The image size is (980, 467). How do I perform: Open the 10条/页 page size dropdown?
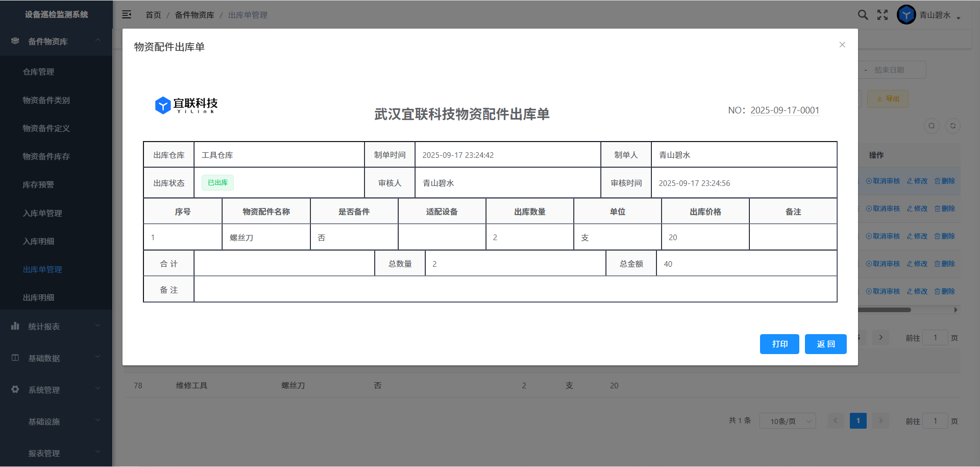point(788,421)
